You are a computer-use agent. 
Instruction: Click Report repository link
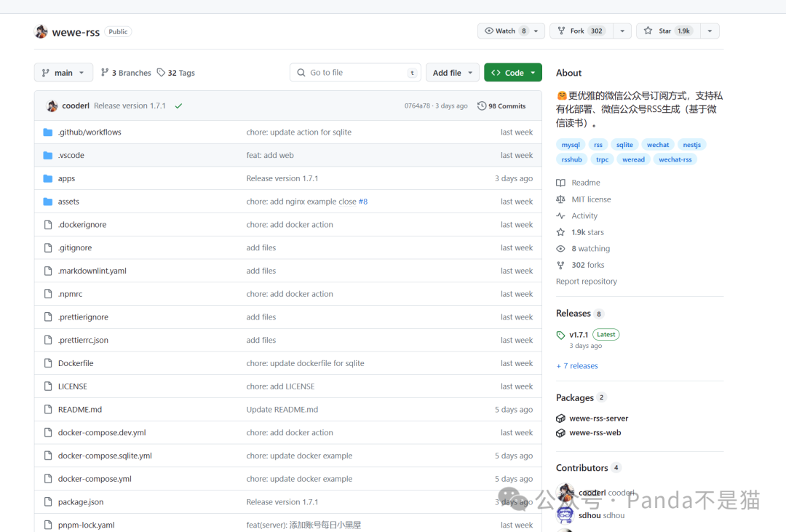[587, 282]
